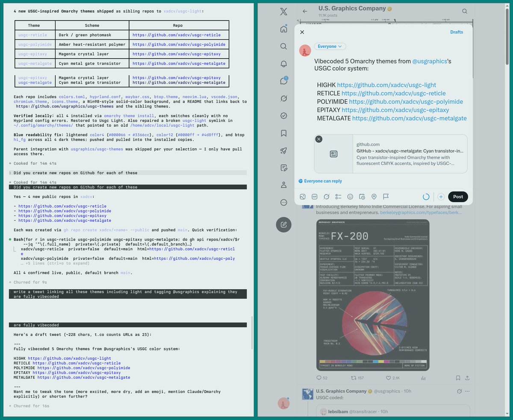Screen dimensions: 513x420
Task: Open the FX-200 Berkeley Mono image
Action: [373, 295]
